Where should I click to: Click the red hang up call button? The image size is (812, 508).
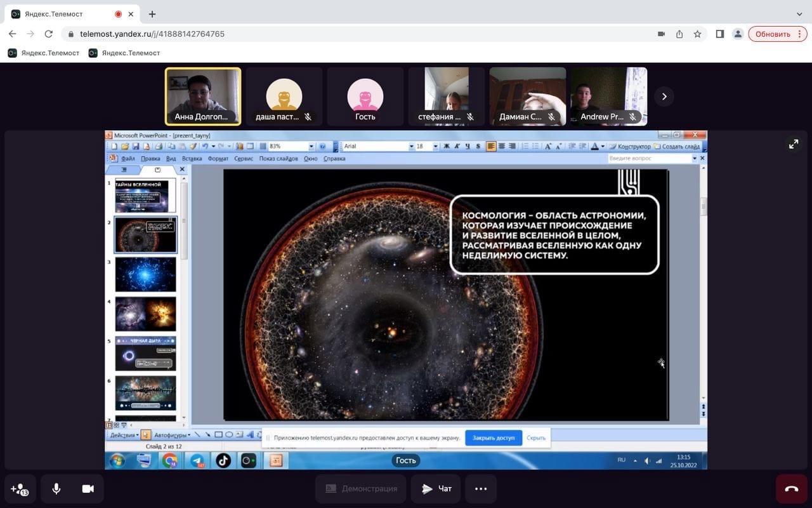point(791,488)
